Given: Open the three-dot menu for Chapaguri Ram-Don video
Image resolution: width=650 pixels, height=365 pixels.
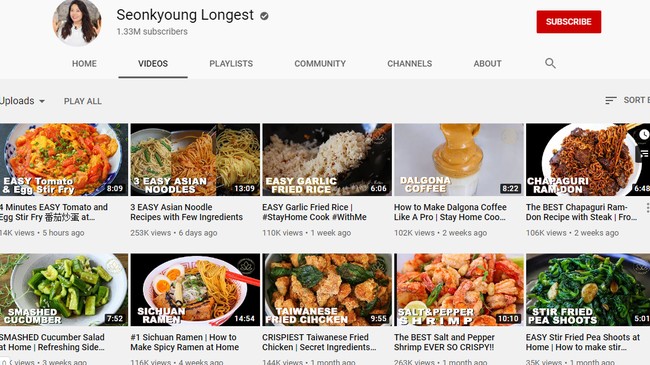Looking at the screenshot, I should click(x=647, y=207).
